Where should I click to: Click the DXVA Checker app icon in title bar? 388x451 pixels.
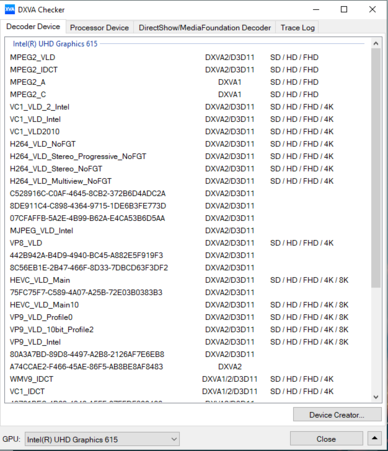[10, 9]
